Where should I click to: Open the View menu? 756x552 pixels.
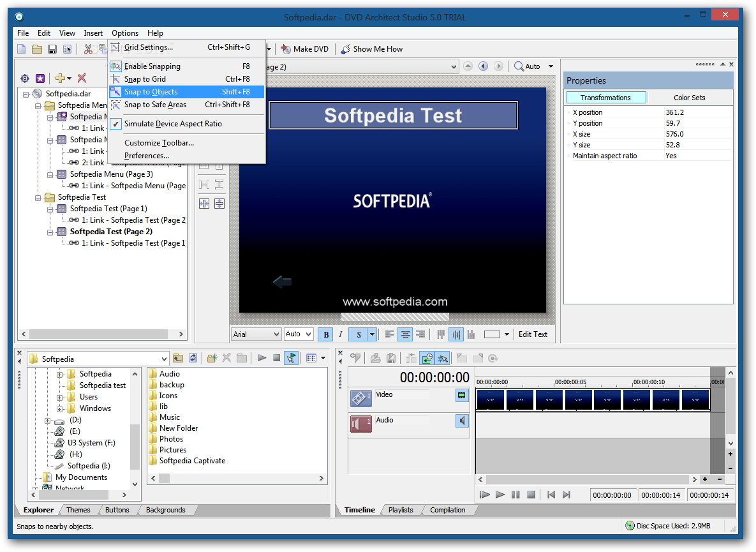[x=67, y=33]
